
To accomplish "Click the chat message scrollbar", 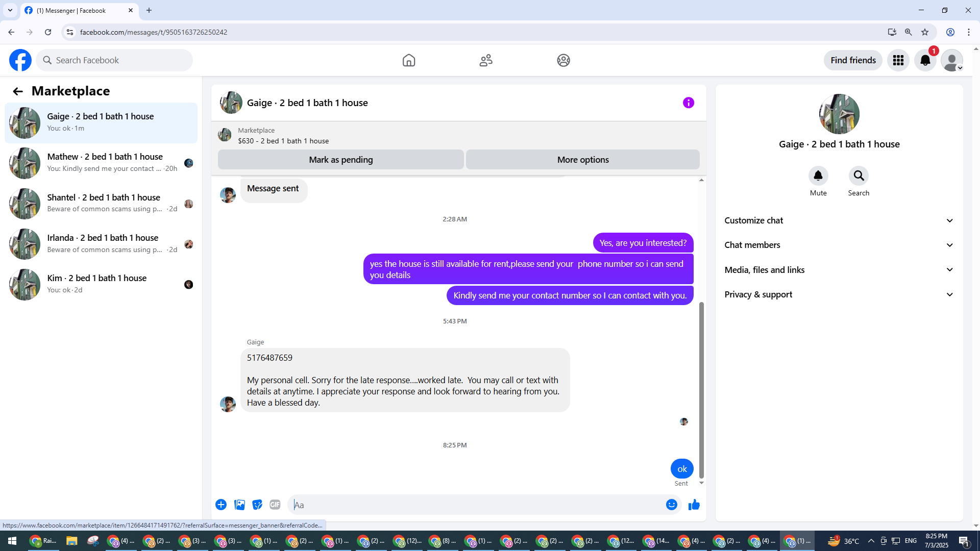I will coord(701,390).
